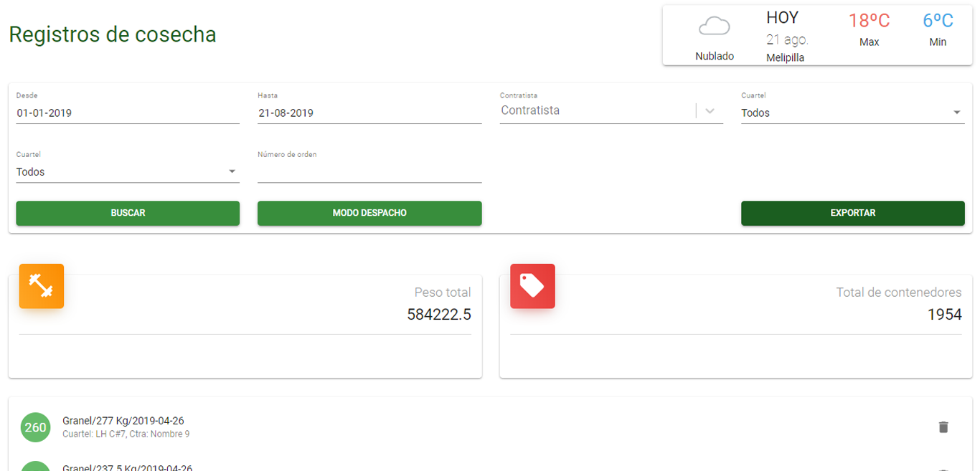
Task: Click the cloudy weather icon
Action: coord(714,27)
